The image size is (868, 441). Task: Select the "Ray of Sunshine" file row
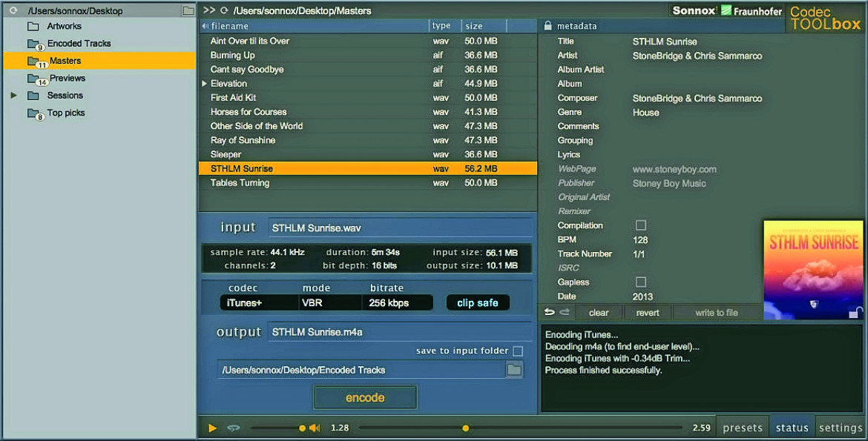pos(367,140)
